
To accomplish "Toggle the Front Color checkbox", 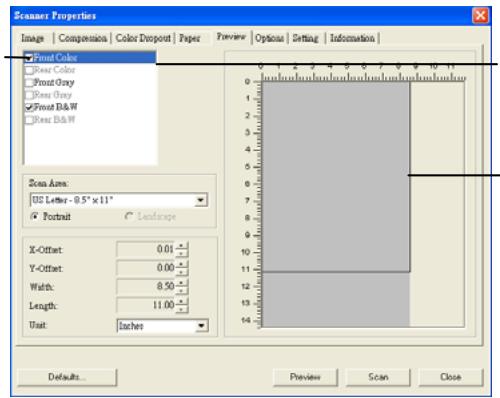I will 29,58.
